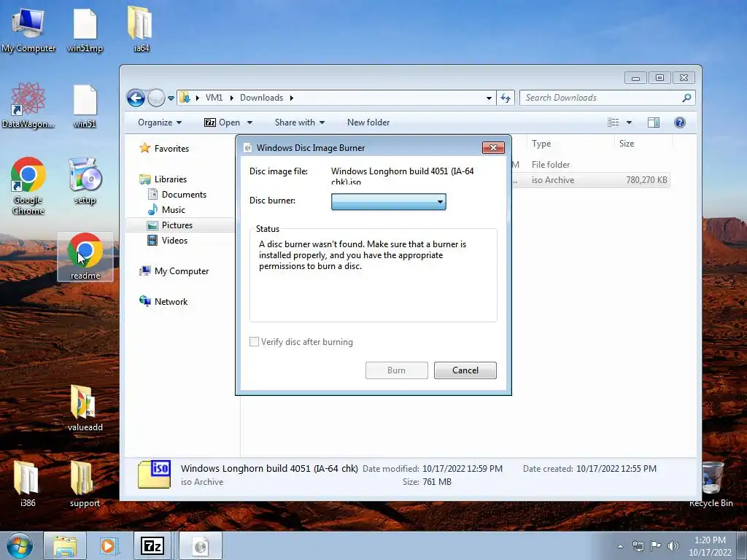Launch Windows Media Player from taskbar
The width and height of the screenshot is (747, 560).
click(x=108, y=545)
